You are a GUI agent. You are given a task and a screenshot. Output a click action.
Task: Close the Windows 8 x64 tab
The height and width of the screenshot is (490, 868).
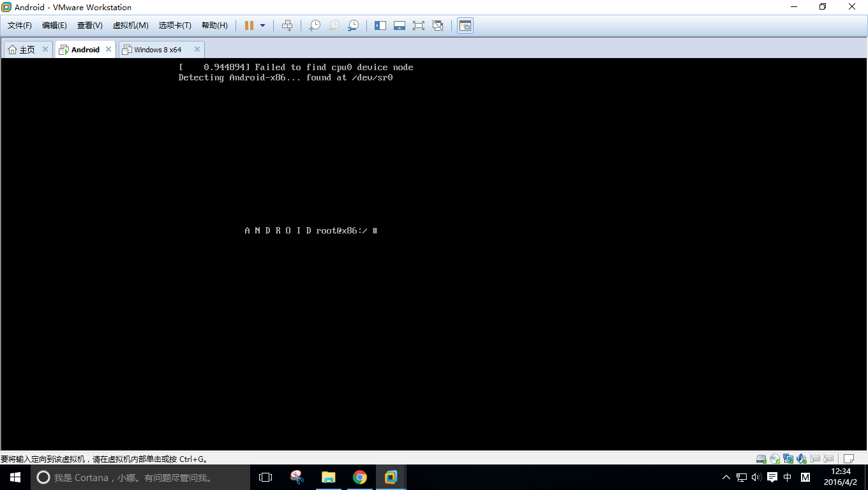click(197, 49)
